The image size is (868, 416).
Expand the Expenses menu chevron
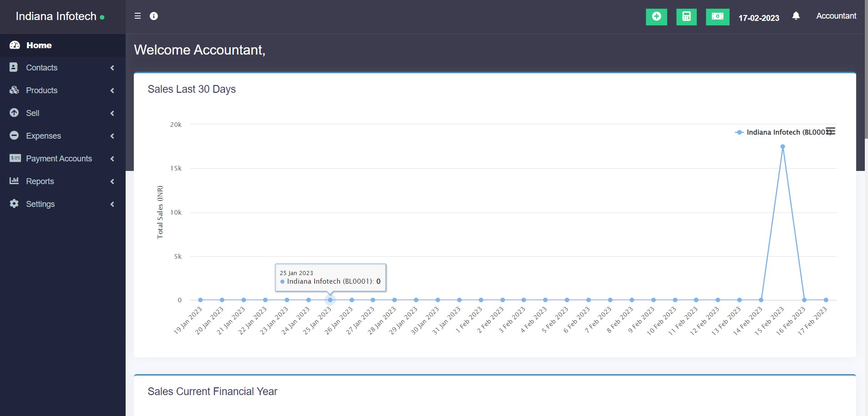[112, 136]
